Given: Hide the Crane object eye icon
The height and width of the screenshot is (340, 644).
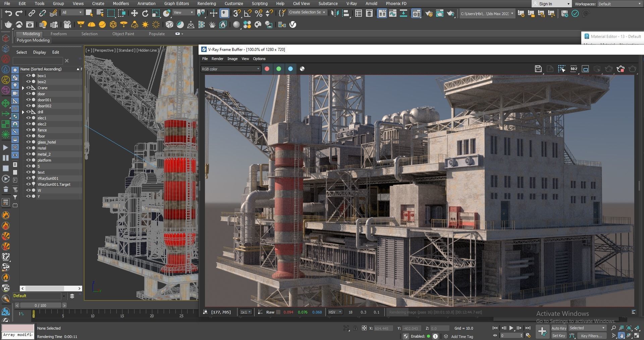Looking at the screenshot, I should [x=29, y=88].
